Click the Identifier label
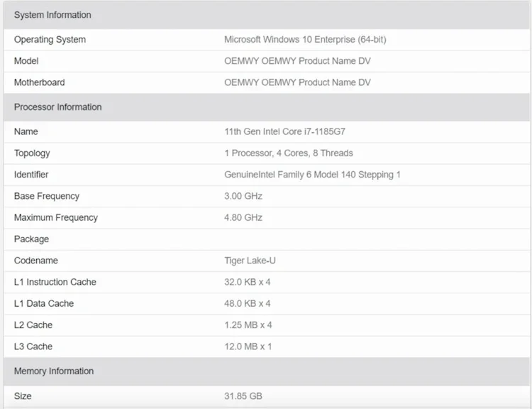This screenshot has height=409, width=532. [x=31, y=175]
